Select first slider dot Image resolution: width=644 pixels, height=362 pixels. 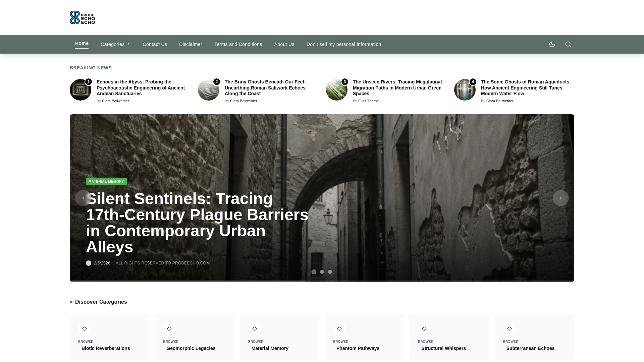[314, 272]
